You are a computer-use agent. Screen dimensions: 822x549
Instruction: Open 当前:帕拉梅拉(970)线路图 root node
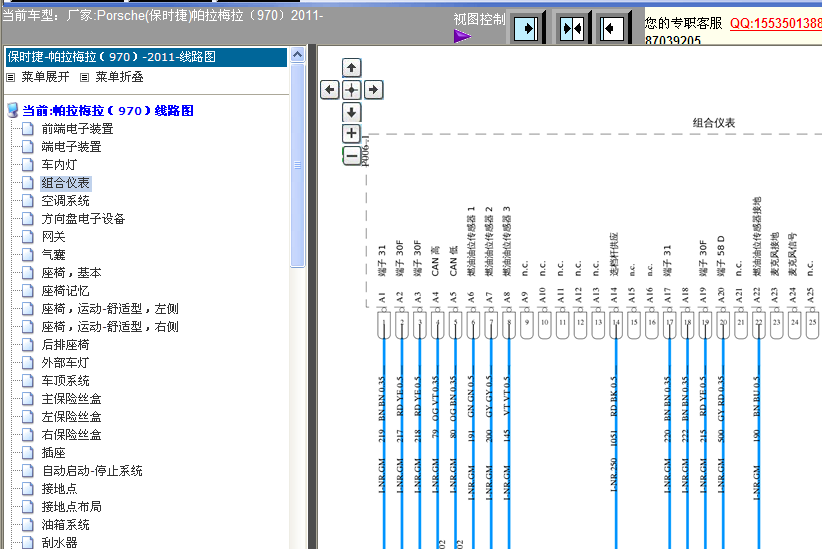(107, 111)
